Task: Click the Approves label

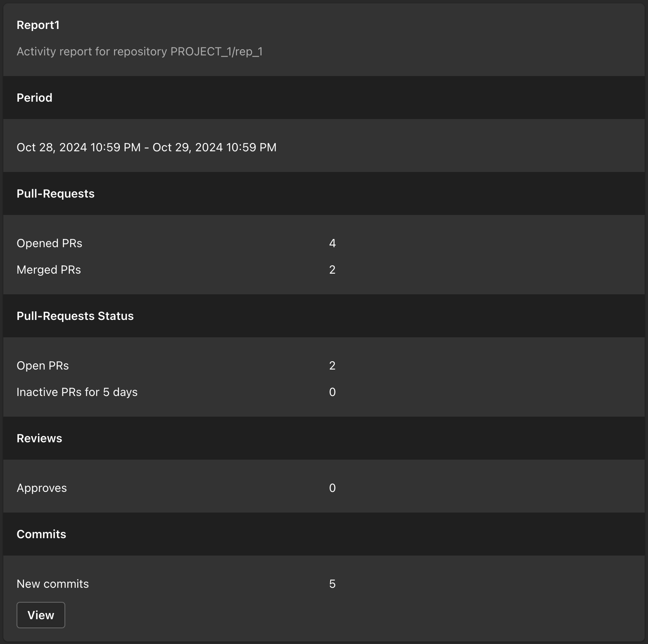Action: click(x=42, y=488)
